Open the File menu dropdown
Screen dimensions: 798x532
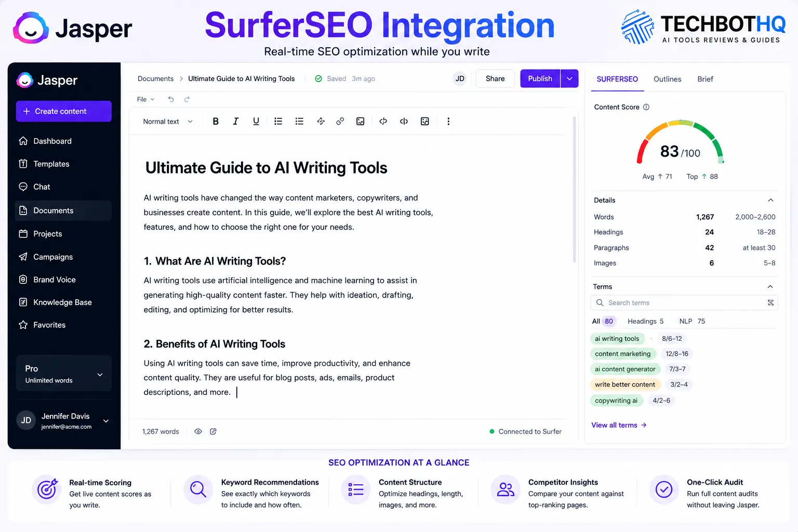(145, 99)
